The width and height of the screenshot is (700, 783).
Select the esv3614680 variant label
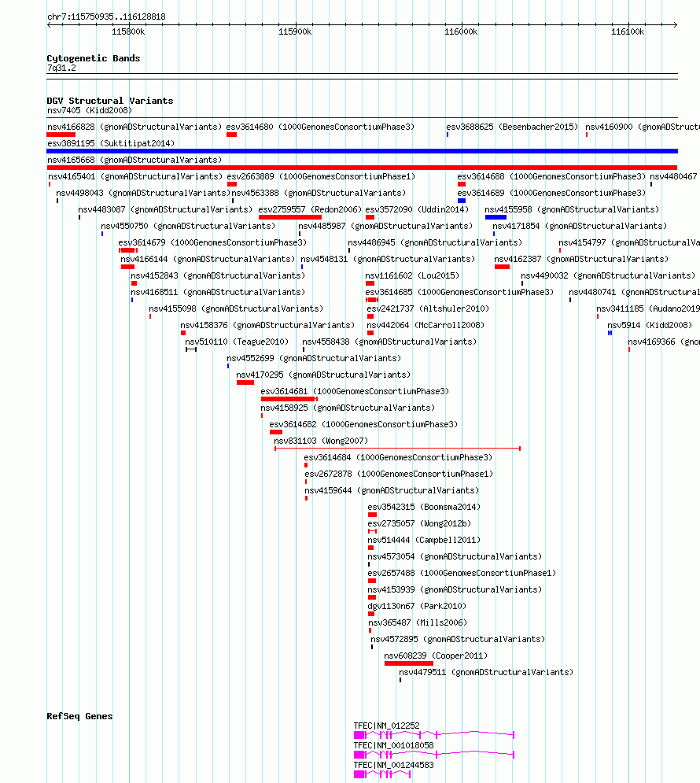click(x=320, y=127)
